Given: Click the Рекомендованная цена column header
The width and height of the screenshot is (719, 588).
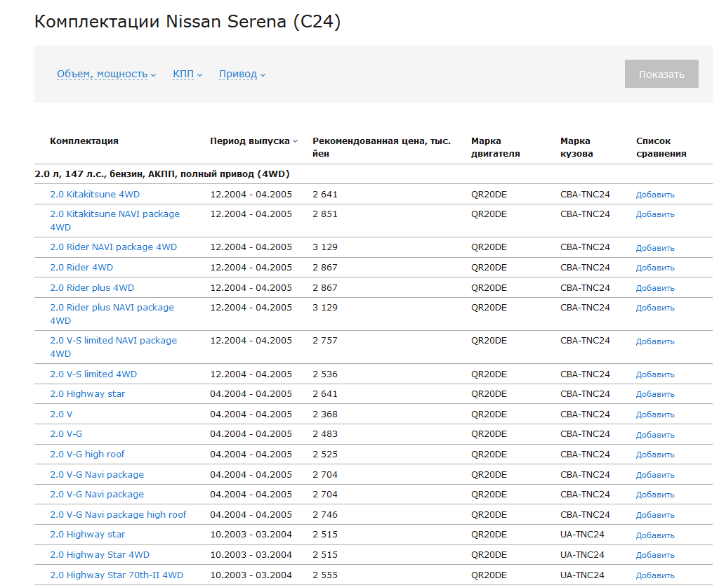Looking at the screenshot, I should coord(381,148).
